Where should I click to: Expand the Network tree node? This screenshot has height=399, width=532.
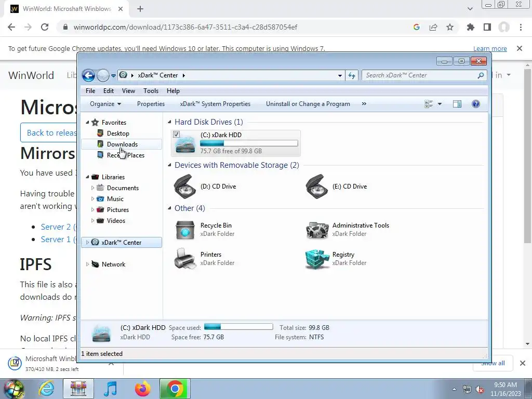87,264
